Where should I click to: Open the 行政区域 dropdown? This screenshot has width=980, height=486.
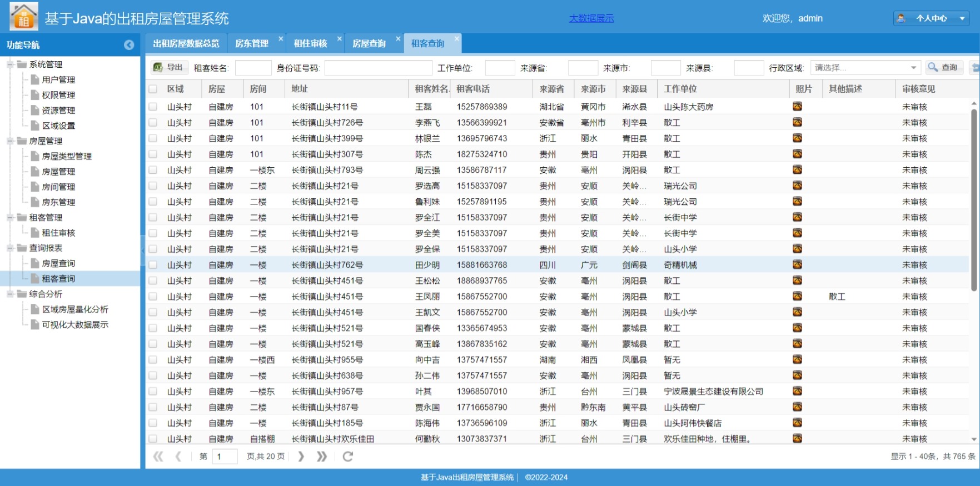[913, 68]
